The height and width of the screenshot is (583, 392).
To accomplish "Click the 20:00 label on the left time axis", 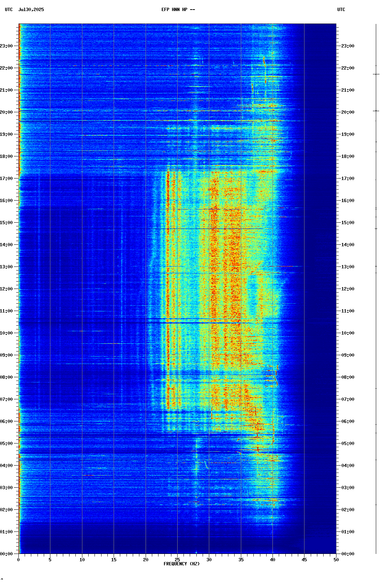I will point(6,112).
